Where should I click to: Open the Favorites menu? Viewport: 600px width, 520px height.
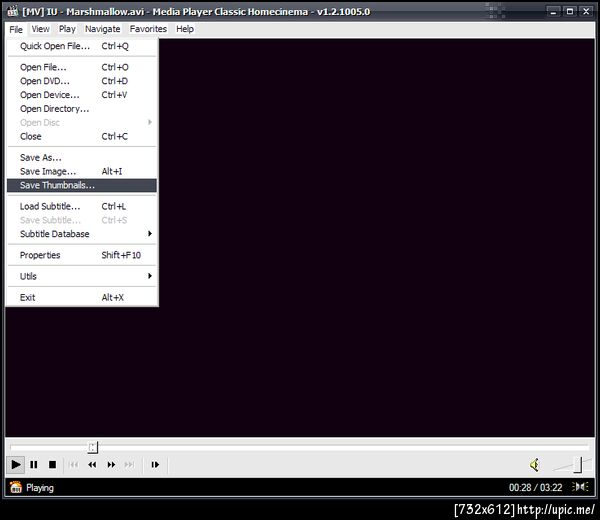click(x=148, y=29)
